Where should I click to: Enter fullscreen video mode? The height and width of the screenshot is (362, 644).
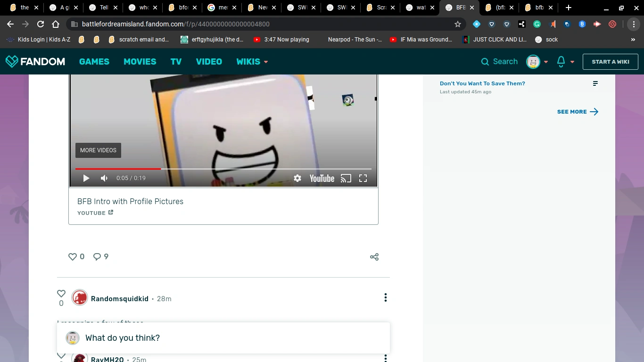coord(363,178)
